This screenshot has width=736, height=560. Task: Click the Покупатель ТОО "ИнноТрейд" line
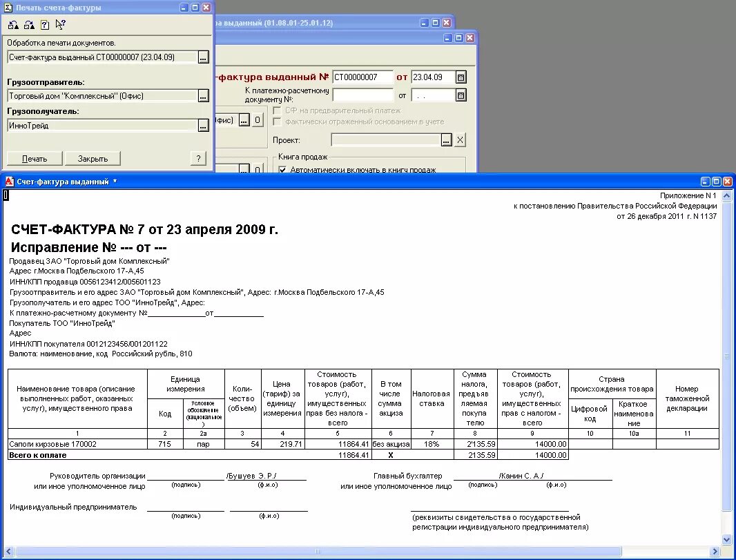pyautogui.click(x=62, y=323)
